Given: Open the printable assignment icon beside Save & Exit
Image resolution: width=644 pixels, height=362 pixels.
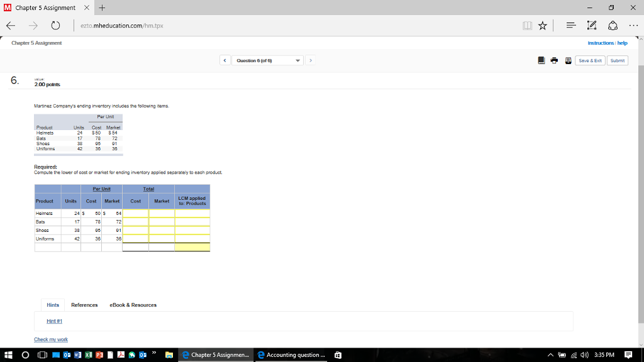Looking at the screenshot, I should pyautogui.click(x=568, y=60).
